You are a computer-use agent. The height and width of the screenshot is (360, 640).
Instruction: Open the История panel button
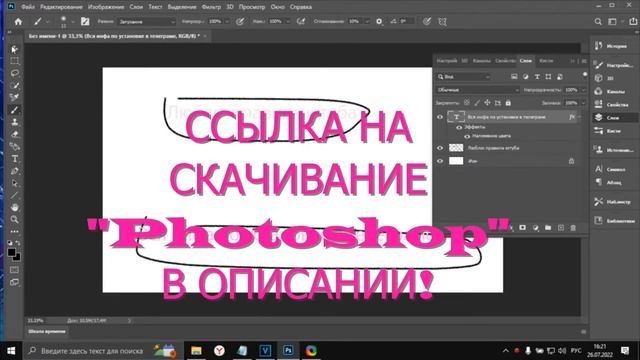(x=611, y=46)
